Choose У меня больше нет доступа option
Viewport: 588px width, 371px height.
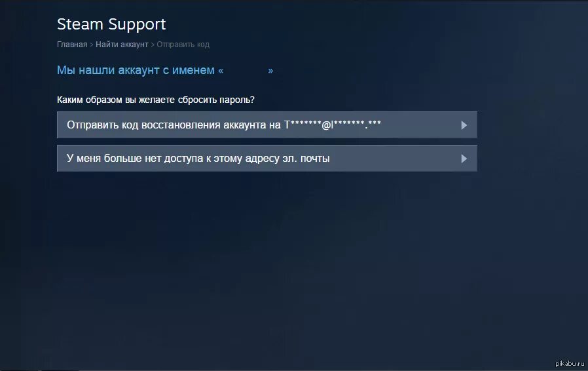(x=267, y=158)
